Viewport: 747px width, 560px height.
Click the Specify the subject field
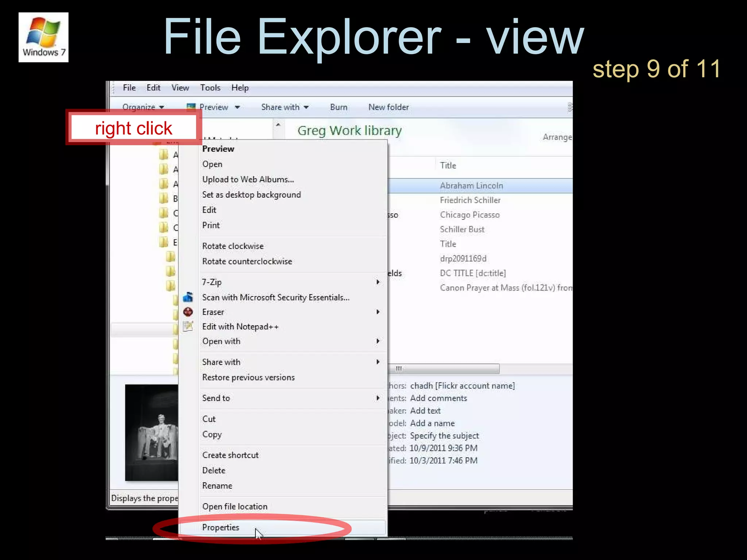(444, 436)
